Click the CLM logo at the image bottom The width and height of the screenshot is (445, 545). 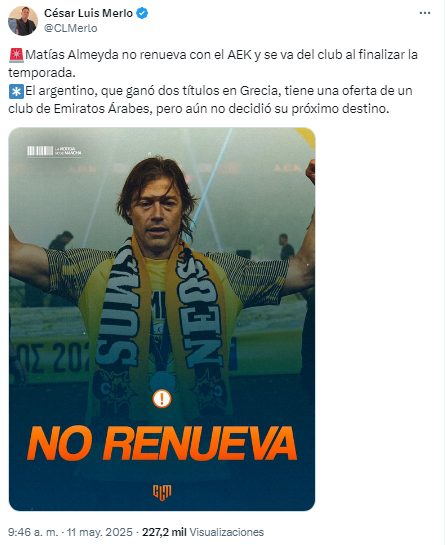[162, 492]
